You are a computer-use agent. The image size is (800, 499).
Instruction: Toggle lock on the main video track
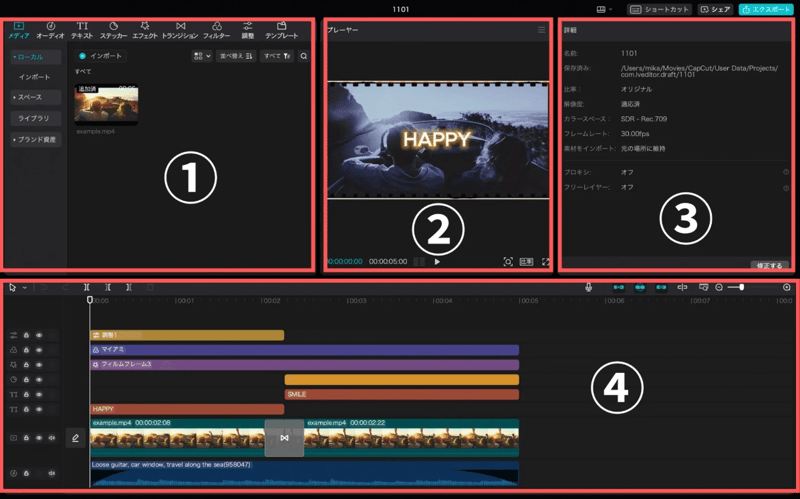point(26,438)
